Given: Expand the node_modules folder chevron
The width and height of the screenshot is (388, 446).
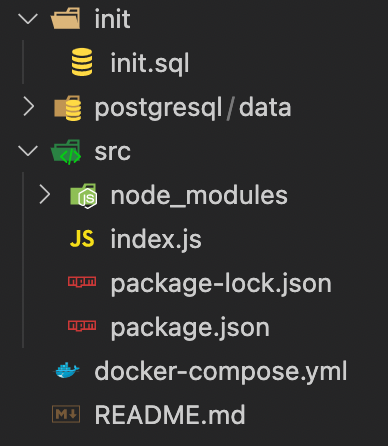Looking at the screenshot, I should tap(45, 195).
